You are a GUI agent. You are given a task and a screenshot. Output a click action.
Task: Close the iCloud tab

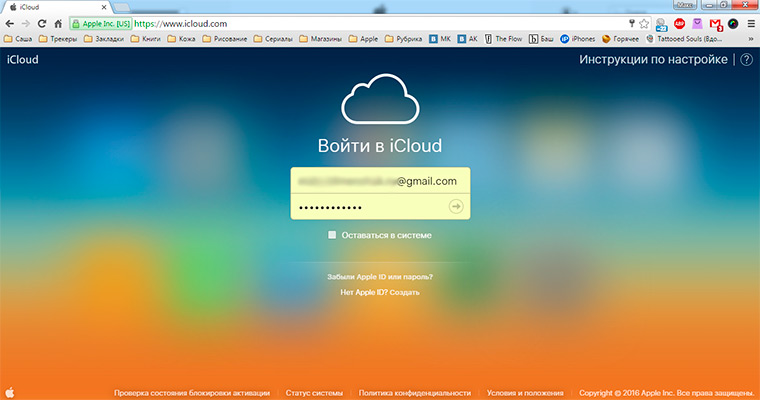pos(104,7)
